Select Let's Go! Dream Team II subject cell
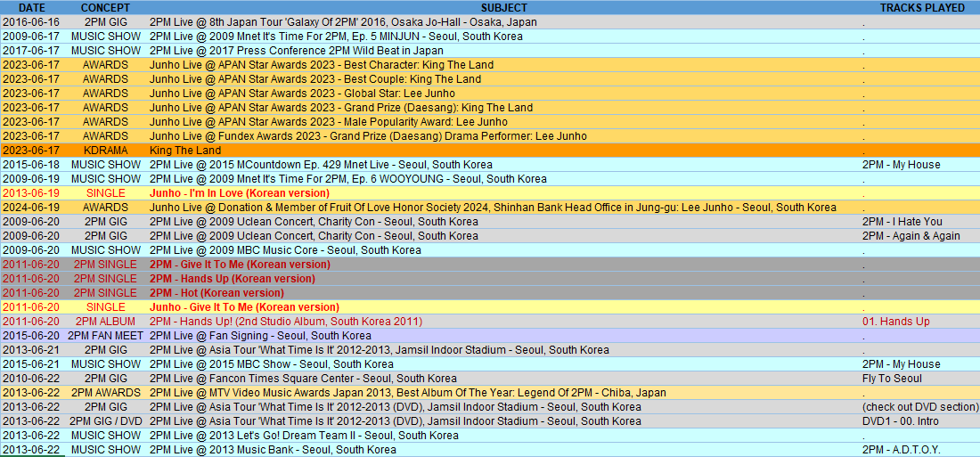 (x=503, y=436)
